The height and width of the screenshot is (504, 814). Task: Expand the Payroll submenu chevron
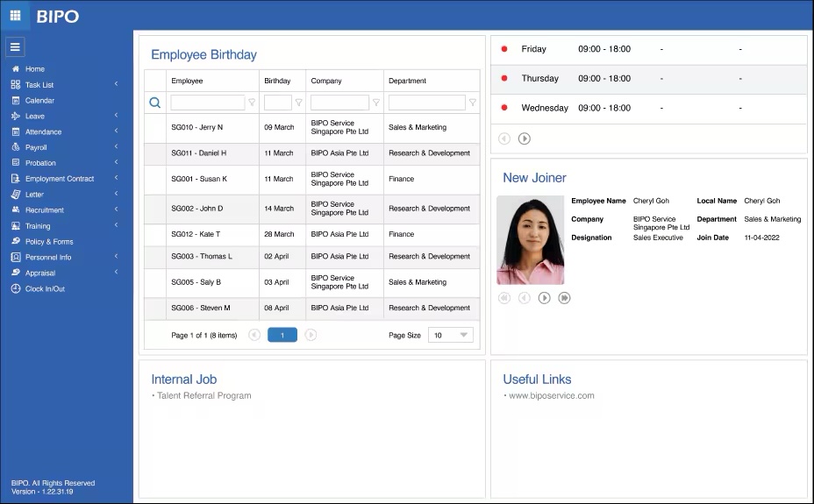(117, 146)
